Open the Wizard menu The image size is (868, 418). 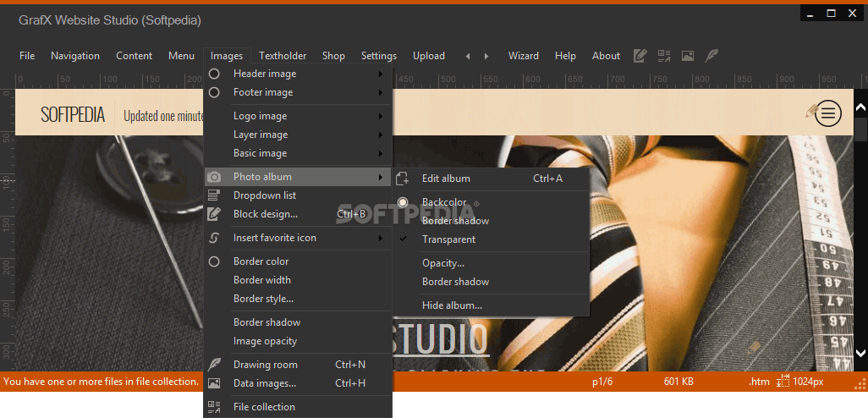[524, 56]
